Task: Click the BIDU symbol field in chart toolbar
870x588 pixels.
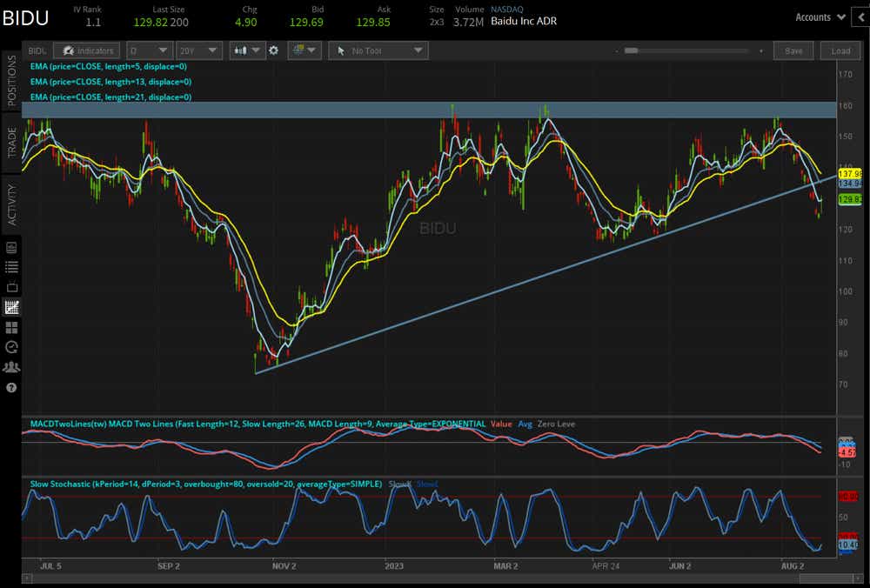Action: tap(37, 50)
